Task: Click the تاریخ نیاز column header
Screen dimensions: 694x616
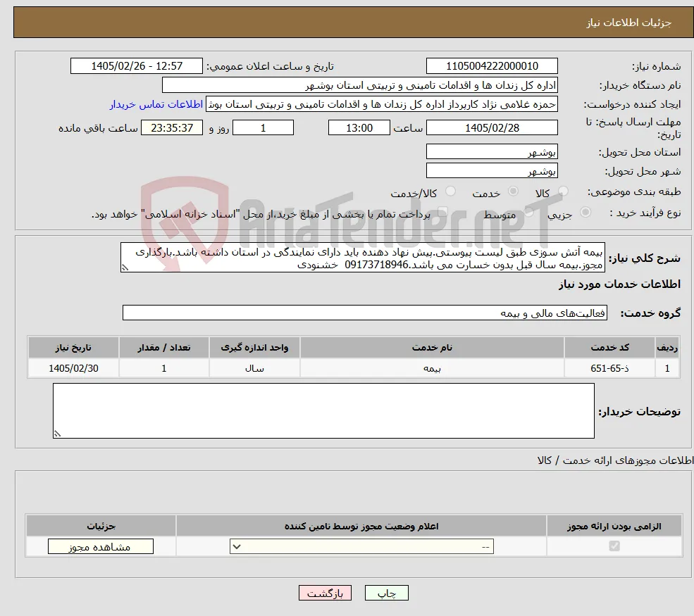Action: 73,348
